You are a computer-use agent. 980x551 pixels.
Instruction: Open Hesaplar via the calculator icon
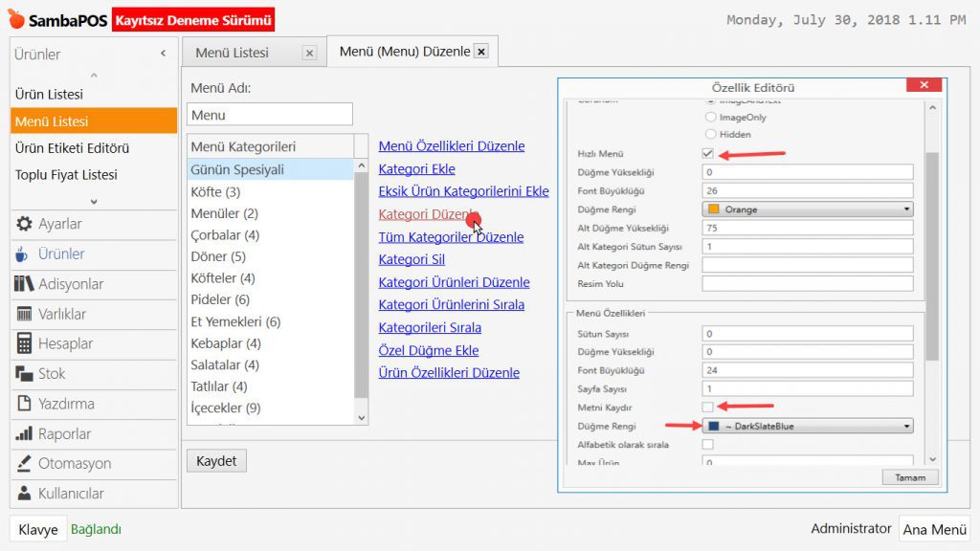point(24,343)
